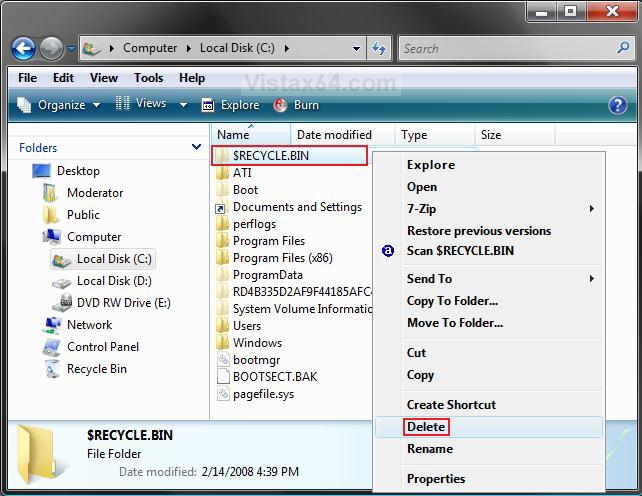Image resolution: width=642 pixels, height=496 pixels.
Task: Open the Send To submenu
Action: [x=489, y=279]
